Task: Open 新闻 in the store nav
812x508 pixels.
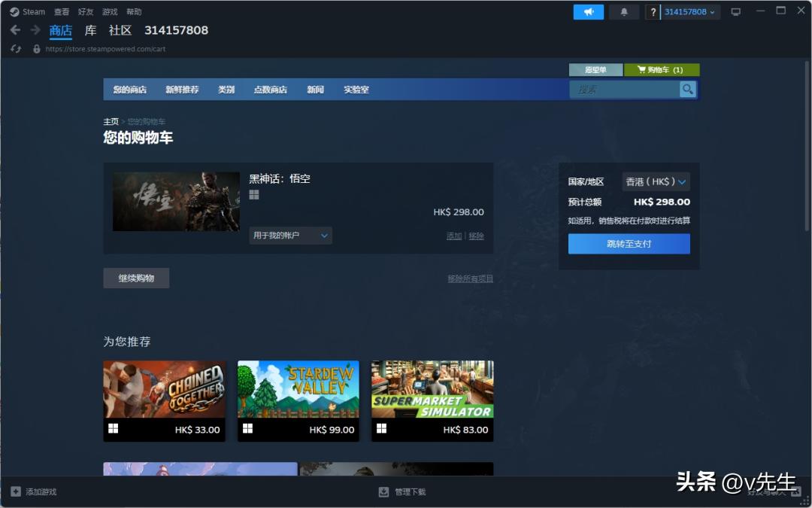Action: tap(315, 89)
